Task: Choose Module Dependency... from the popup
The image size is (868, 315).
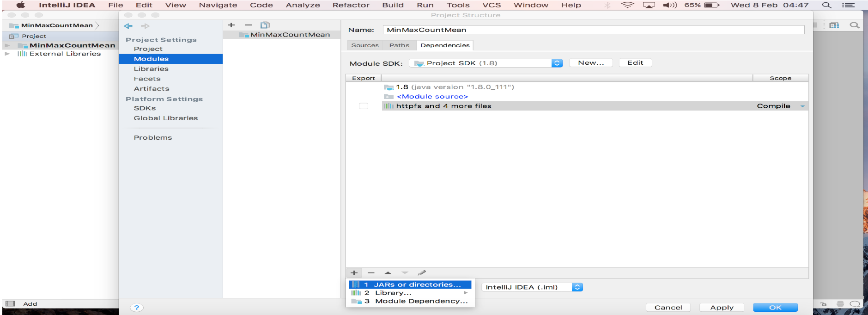Action: pos(410,301)
